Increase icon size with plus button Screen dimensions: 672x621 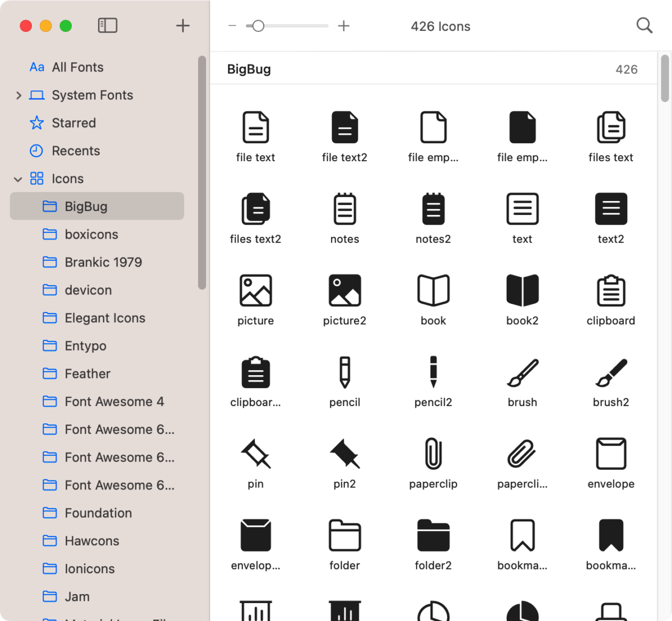344,26
